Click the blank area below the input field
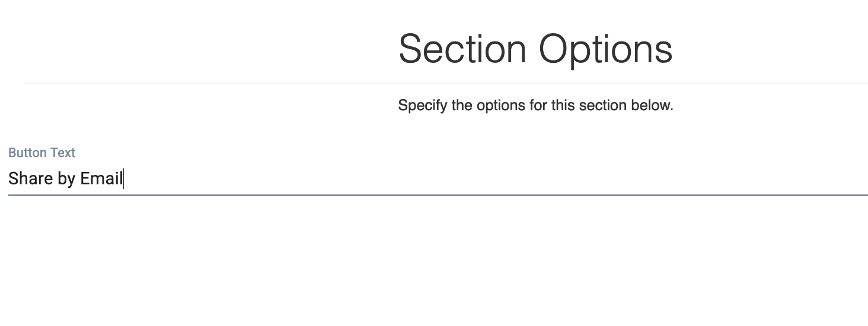The width and height of the screenshot is (868, 326). click(x=434, y=267)
